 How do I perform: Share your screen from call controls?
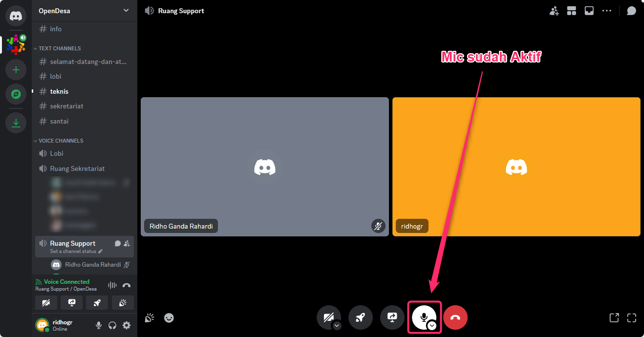click(x=392, y=318)
